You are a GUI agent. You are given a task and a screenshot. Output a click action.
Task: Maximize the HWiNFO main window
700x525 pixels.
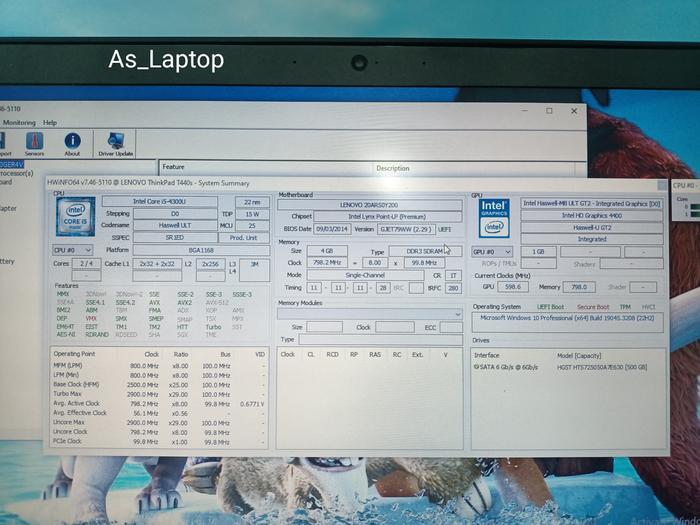[549, 111]
